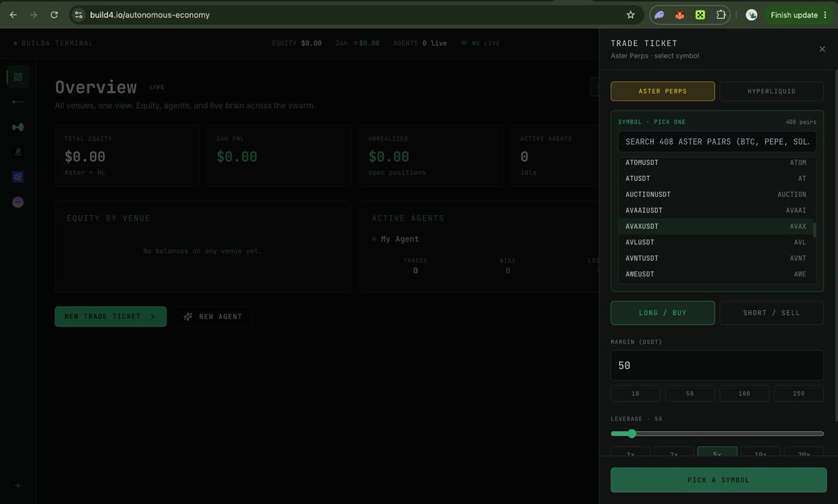Reload the page with refresh icon
The image size is (838, 504).
pyautogui.click(x=54, y=15)
